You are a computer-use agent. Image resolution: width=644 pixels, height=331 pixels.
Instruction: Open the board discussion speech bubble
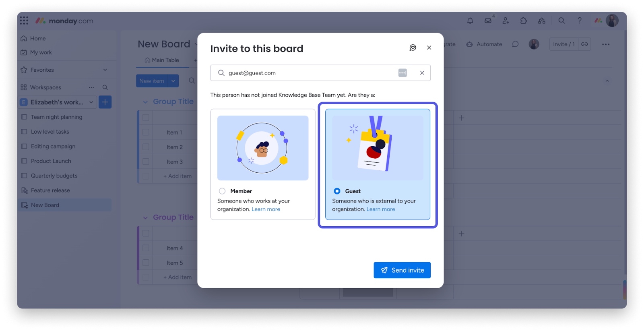click(515, 44)
